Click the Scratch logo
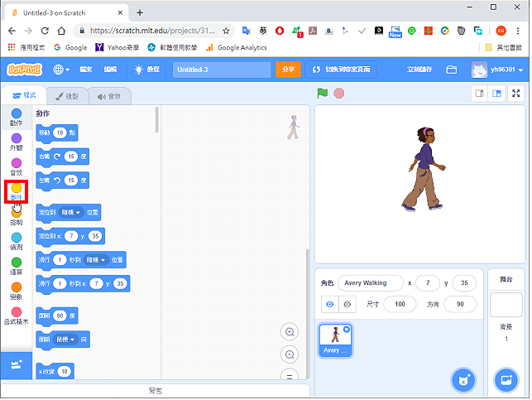Screen dimensions: 532x400 pos(24,70)
